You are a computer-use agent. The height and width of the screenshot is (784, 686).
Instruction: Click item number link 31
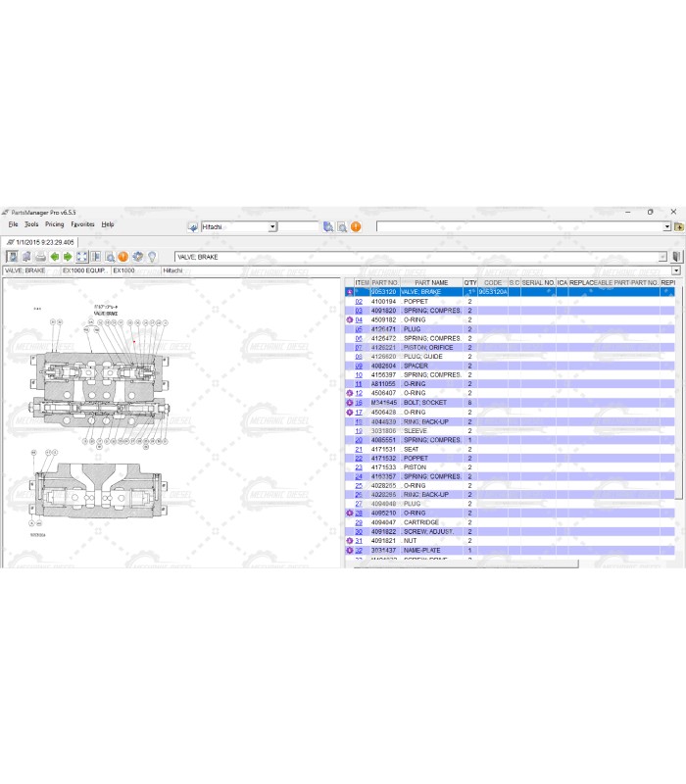(359, 541)
